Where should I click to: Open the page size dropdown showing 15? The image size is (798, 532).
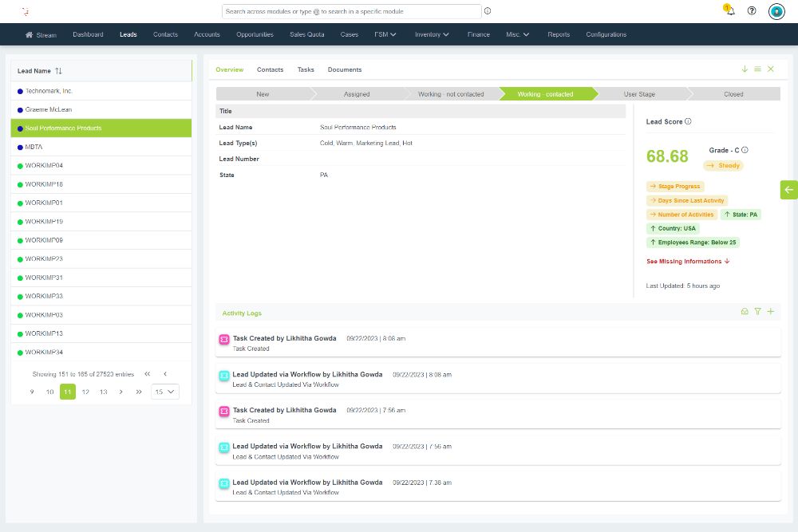166,392
